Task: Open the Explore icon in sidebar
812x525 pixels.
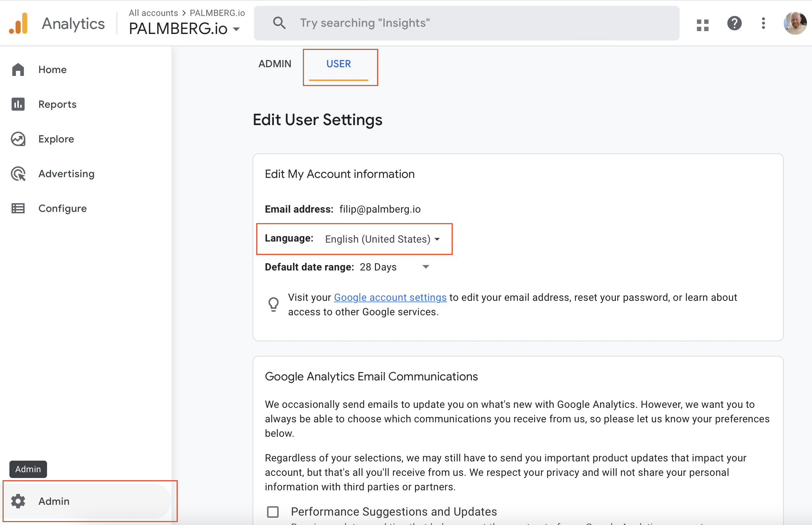Action: click(x=18, y=139)
